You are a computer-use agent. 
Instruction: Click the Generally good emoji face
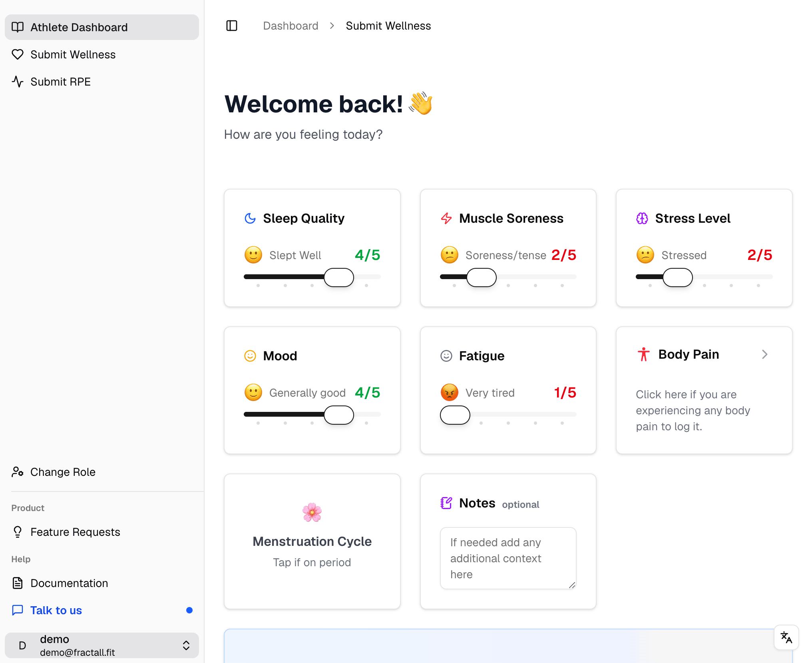click(x=253, y=392)
